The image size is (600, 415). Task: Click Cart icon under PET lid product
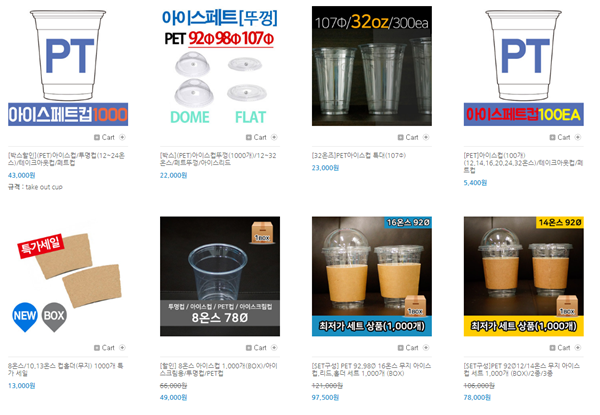click(256, 137)
